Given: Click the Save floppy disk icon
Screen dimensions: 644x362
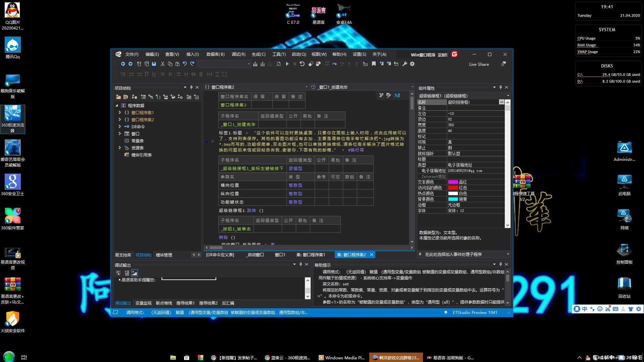Looking at the screenshot, I should pyautogui.click(x=154, y=64).
